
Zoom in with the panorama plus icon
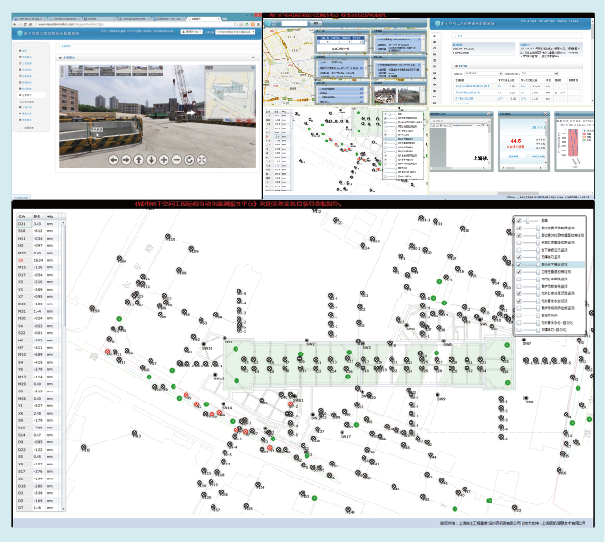pyautogui.click(x=163, y=159)
